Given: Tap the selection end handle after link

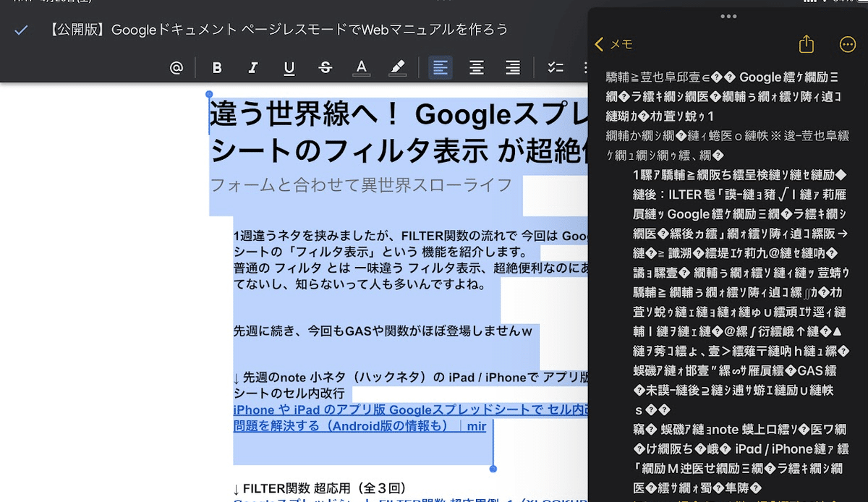Looking at the screenshot, I should pyautogui.click(x=493, y=469).
